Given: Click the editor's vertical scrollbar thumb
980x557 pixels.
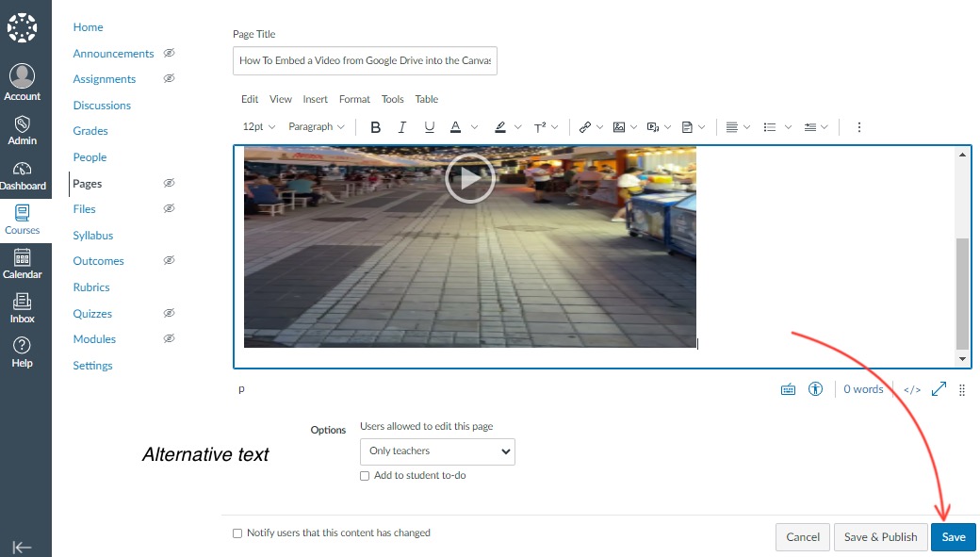Looking at the screenshot, I should 962,292.
